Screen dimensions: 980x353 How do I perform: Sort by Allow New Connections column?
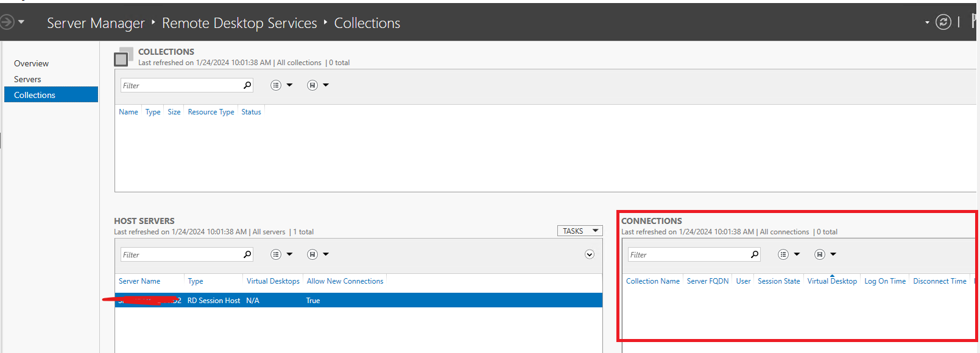[x=345, y=281]
